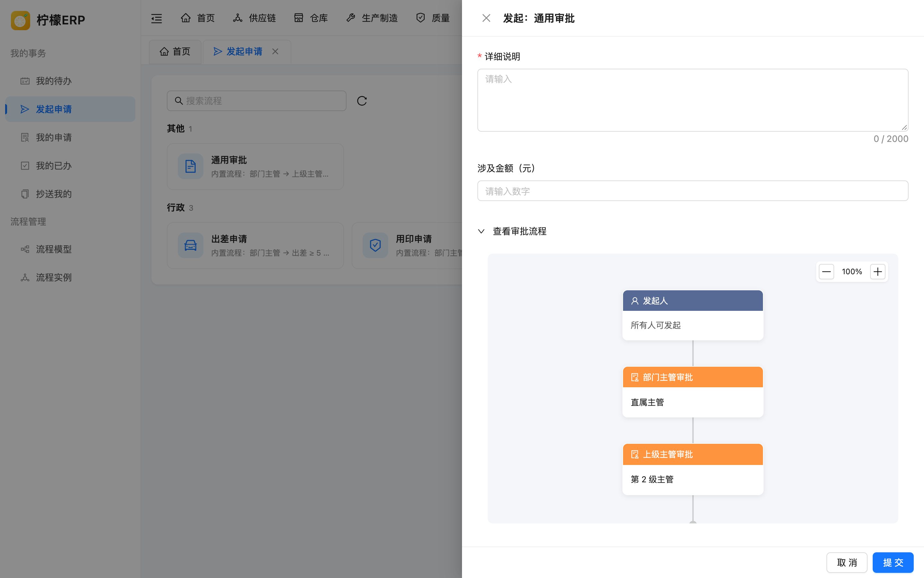
Task: Zoom in the flow chart with plus
Action: tap(878, 272)
